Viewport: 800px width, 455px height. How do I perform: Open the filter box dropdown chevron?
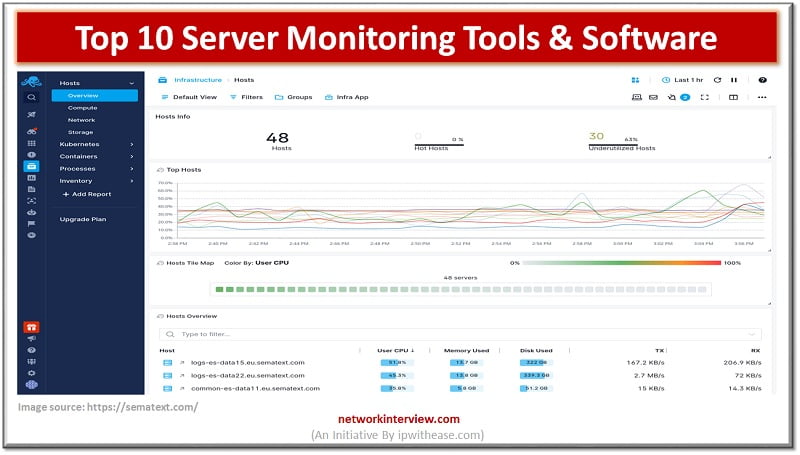click(752, 335)
